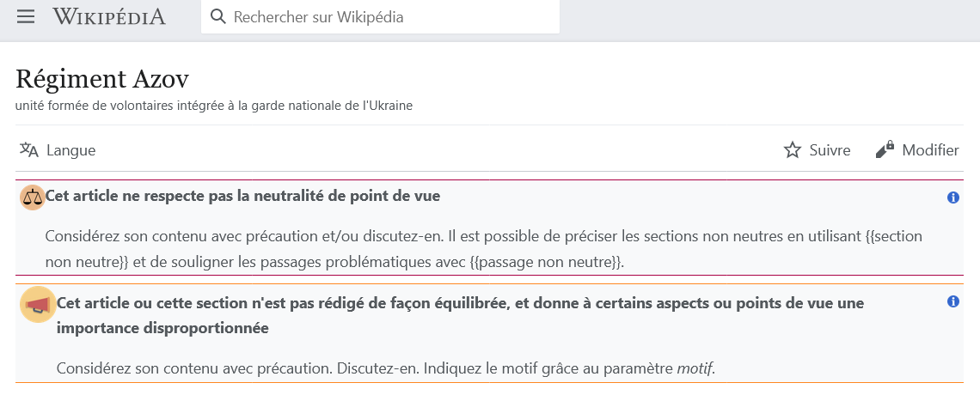Viewport: 980px width, 395px height.
Task: Click the locked pencil edit icon
Action: pos(885,150)
